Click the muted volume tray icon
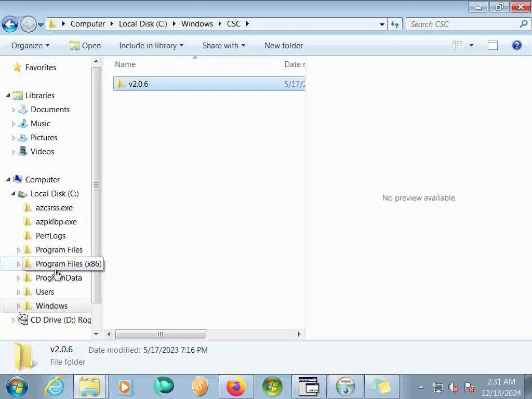The height and width of the screenshot is (399, 532). (x=453, y=387)
